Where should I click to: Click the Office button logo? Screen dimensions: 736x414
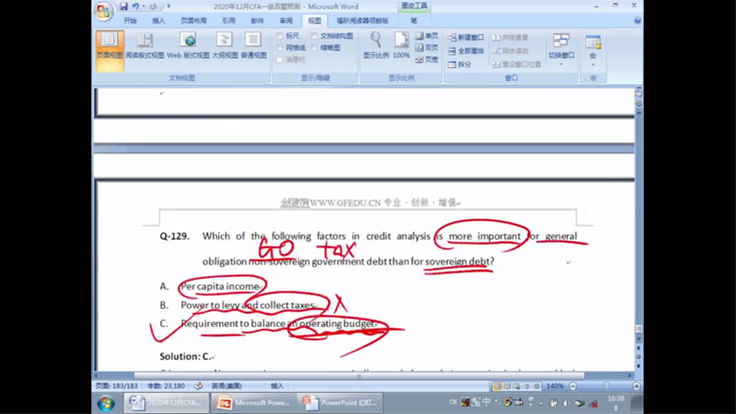pyautogui.click(x=103, y=11)
